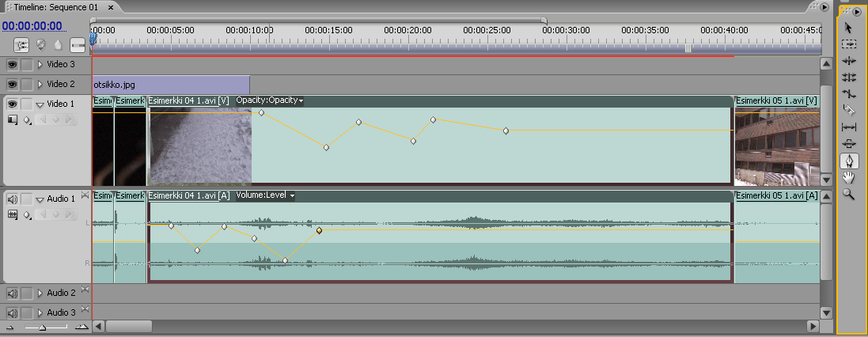
Task: Open Video 1 Show Keyframes button
Action: point(27,120)
